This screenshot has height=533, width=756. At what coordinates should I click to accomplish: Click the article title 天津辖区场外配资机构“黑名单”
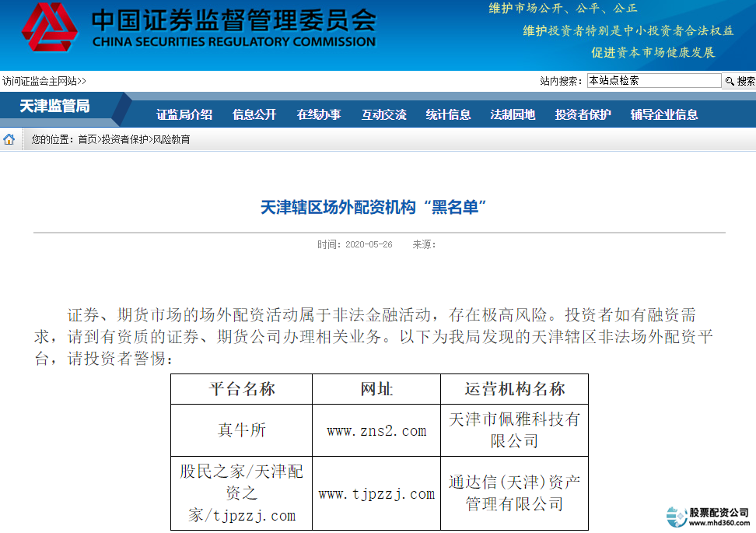pyautogui.click(x=373, y=208)
